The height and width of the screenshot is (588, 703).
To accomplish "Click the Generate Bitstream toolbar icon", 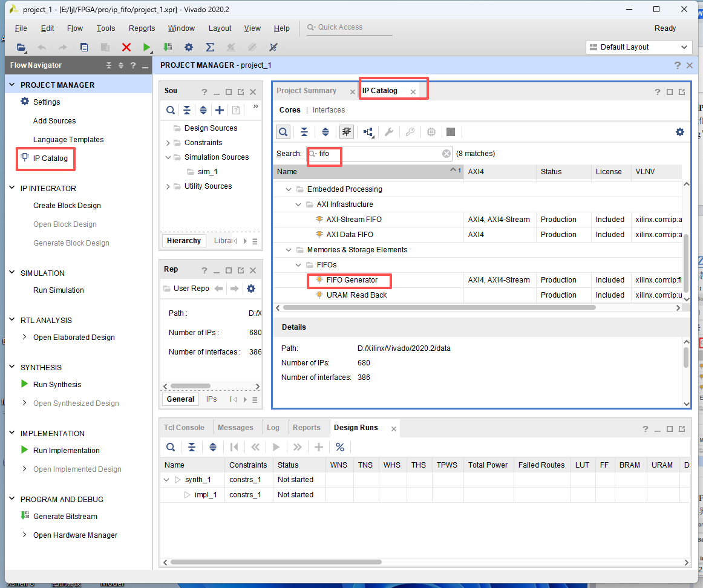I will [x=168, y=47].
